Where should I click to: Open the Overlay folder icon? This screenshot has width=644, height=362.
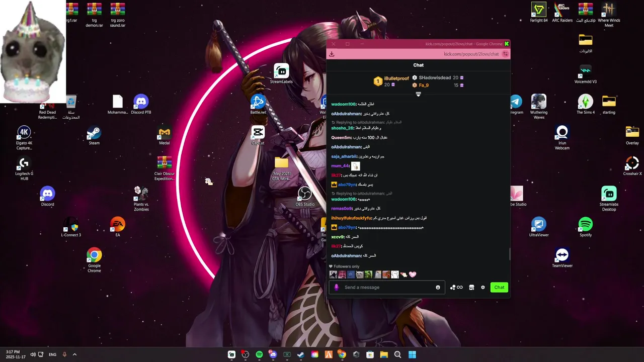click(632, 136)
